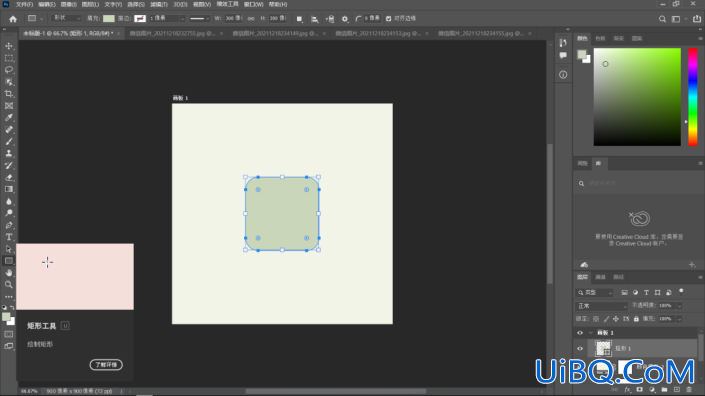Open the layer blend mode dropdown 正常

click(x=602, y=306)
